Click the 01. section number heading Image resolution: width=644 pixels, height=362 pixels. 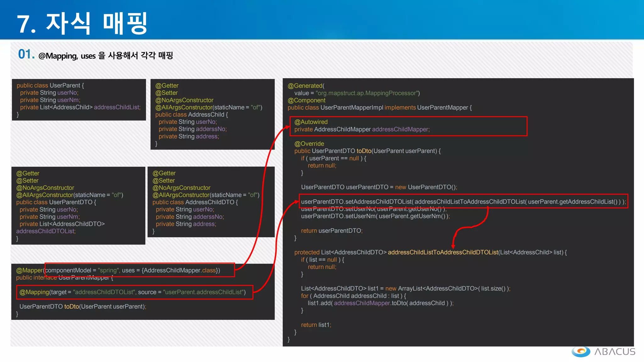(x=26, y=54)
